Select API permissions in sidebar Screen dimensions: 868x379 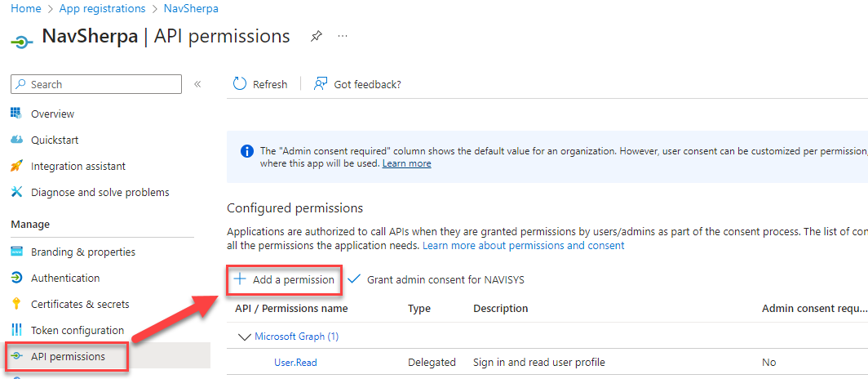pos(68,357)
